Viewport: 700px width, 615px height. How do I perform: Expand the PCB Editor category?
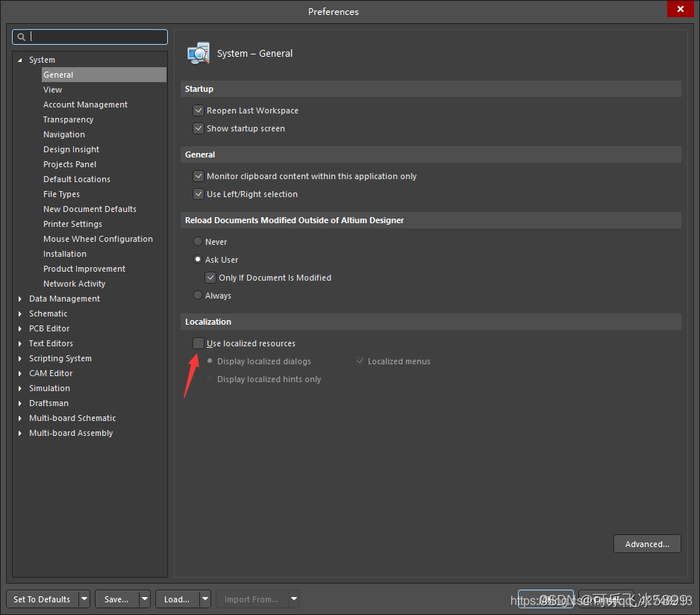click(21, 328)
